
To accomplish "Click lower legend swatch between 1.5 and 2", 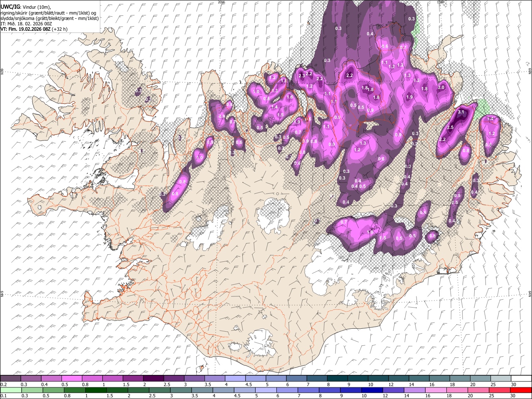I will tap(117, 390).
